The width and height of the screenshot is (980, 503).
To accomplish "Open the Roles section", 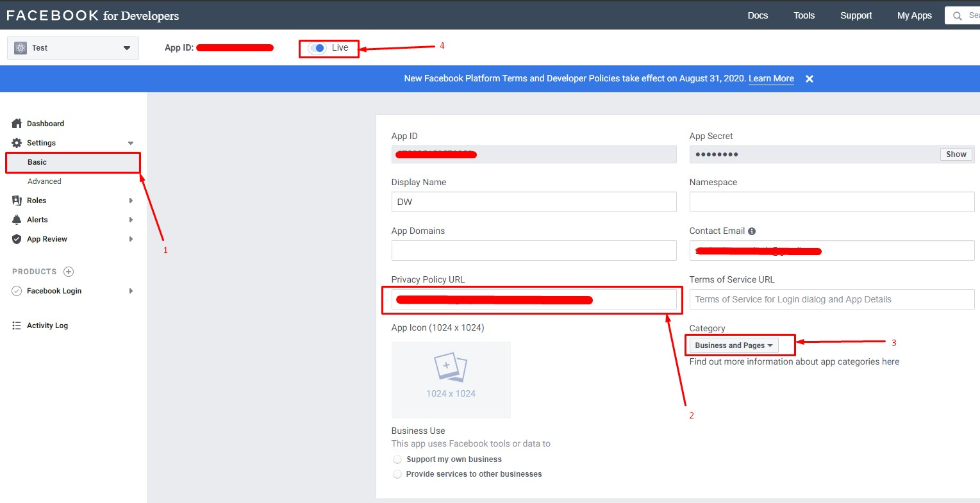I will pos(37,201).
